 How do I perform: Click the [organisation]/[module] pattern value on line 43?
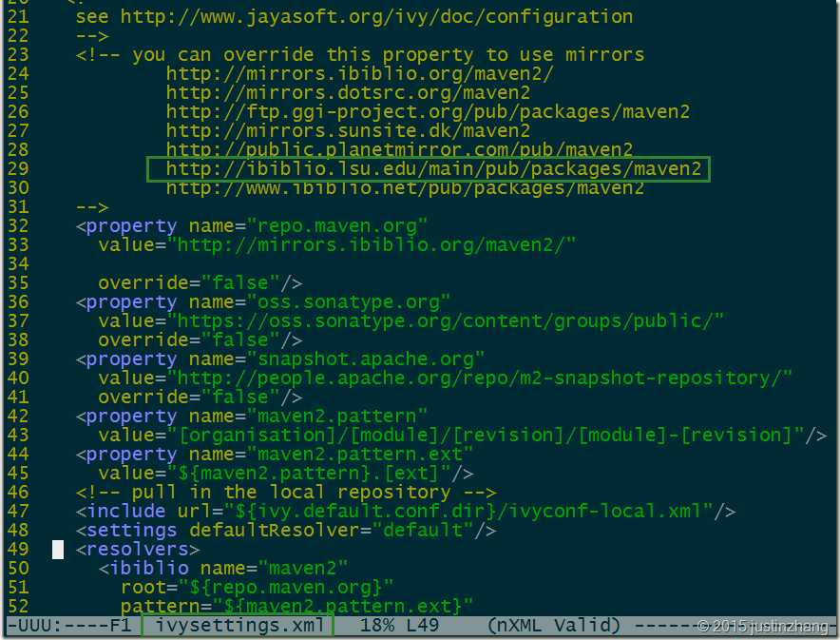point(486,435)
